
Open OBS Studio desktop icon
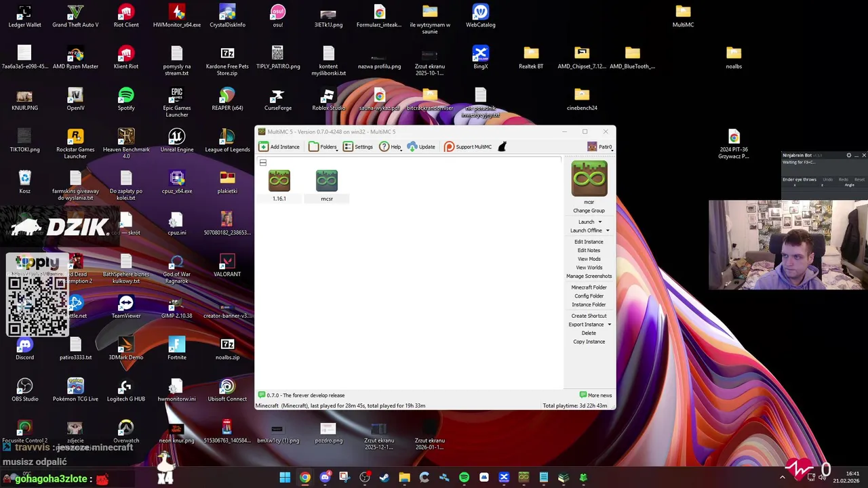tap(24, 390)
